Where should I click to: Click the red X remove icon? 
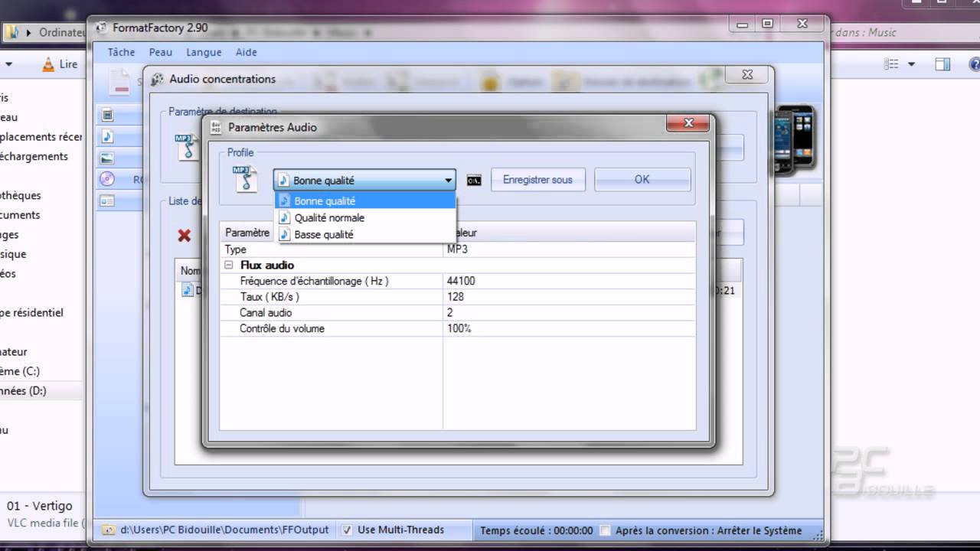click(185, 236)
